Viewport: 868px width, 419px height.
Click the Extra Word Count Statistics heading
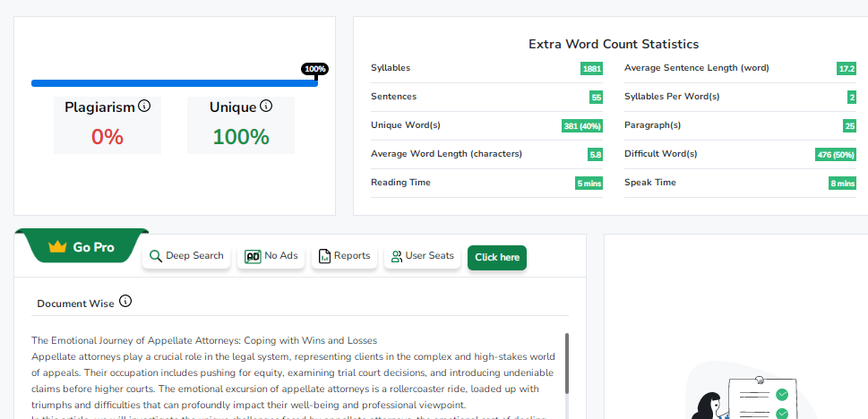[614, 44]
